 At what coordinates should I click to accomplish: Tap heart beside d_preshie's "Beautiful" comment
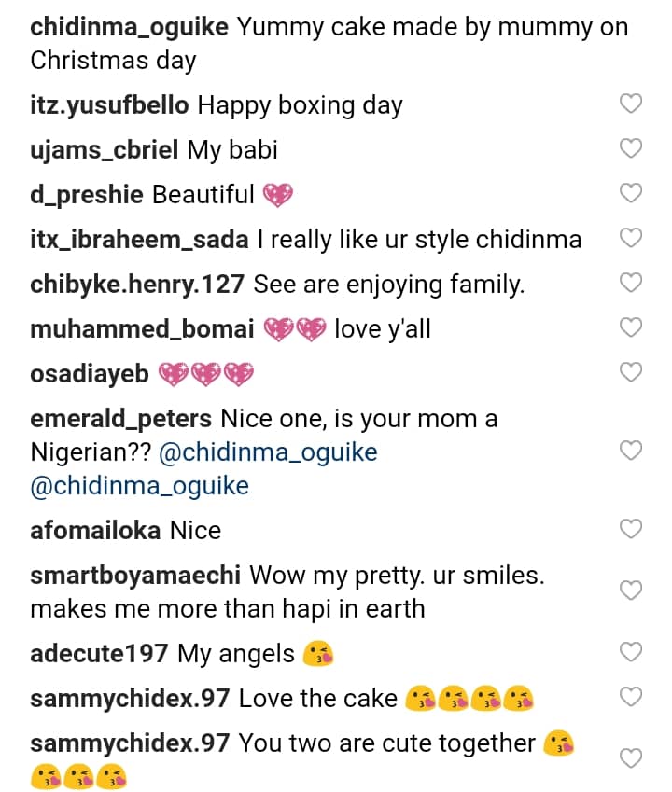[632, 194]
